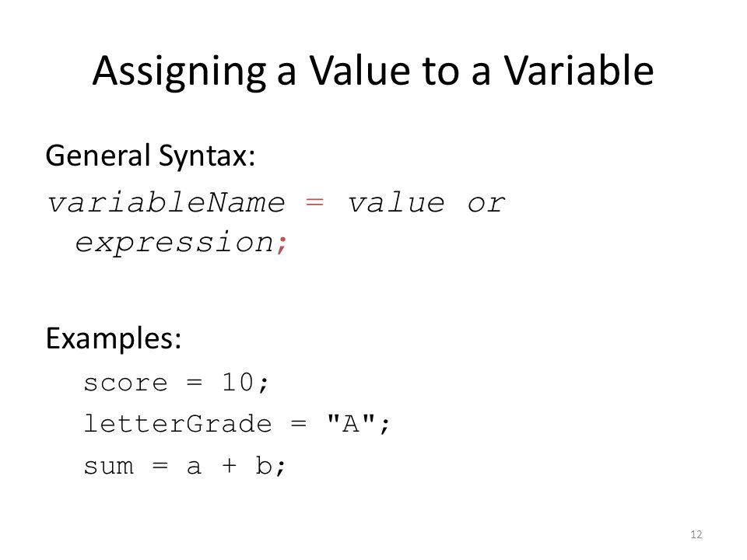
Task: Click the slide number 12
Action: point(696,535)
